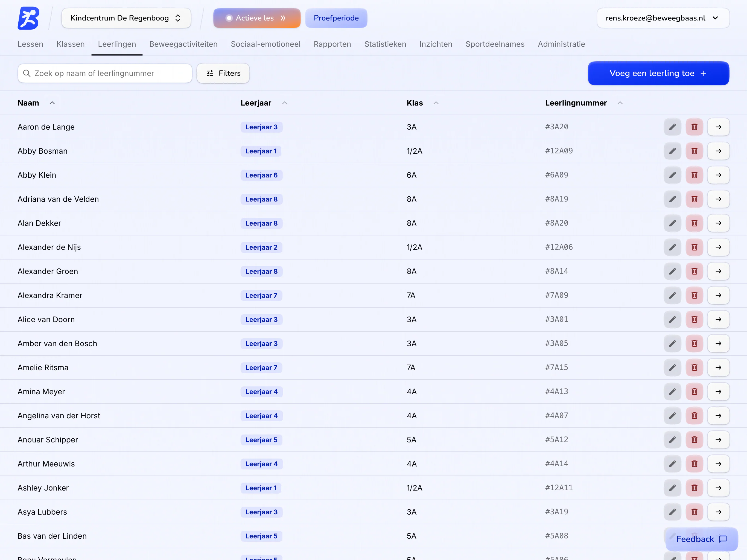This screenshot has height=560, width=747.
Task: Delete Abby Klein with trash icon
Action: click(694, 175)
